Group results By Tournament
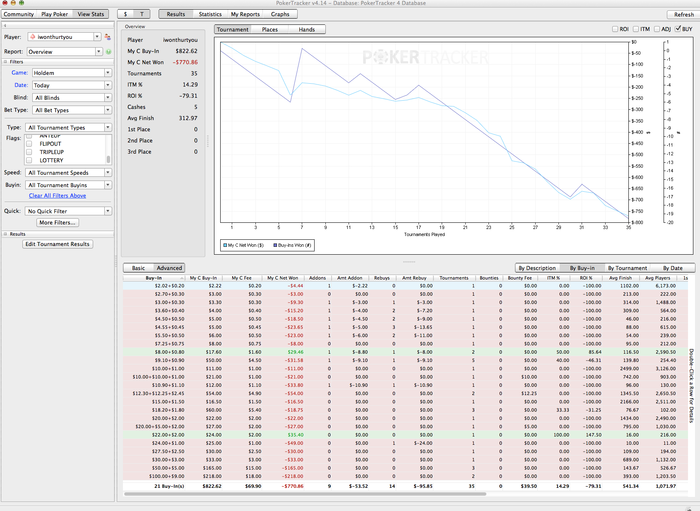Screen dimensions: 700x511 (628, 268)
